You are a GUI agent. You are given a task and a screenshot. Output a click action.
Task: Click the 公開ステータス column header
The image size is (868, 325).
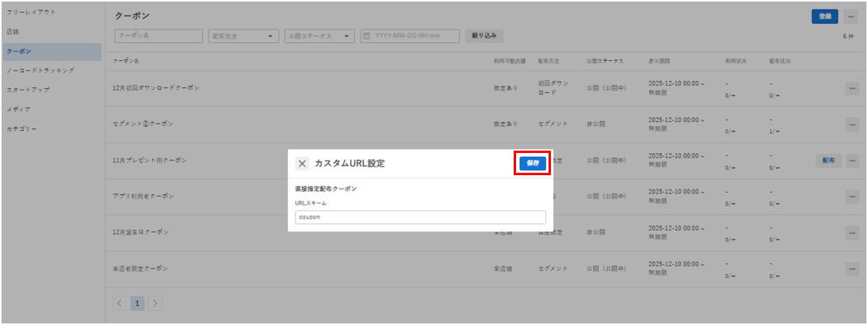605,60
